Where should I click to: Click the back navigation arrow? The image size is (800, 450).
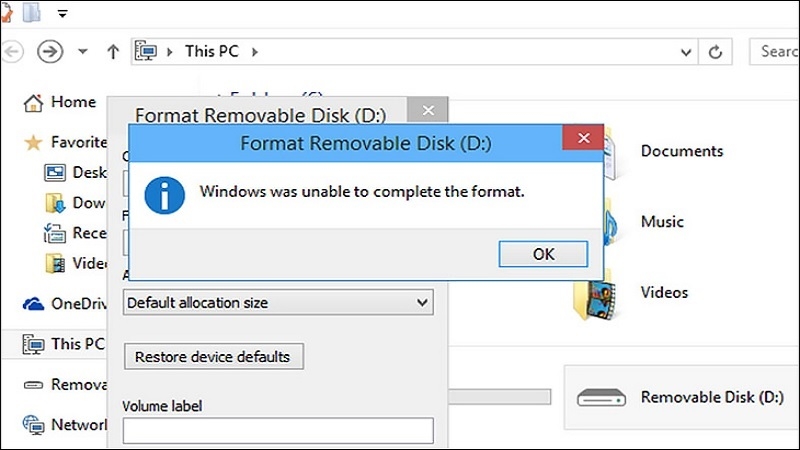point(14,51)
